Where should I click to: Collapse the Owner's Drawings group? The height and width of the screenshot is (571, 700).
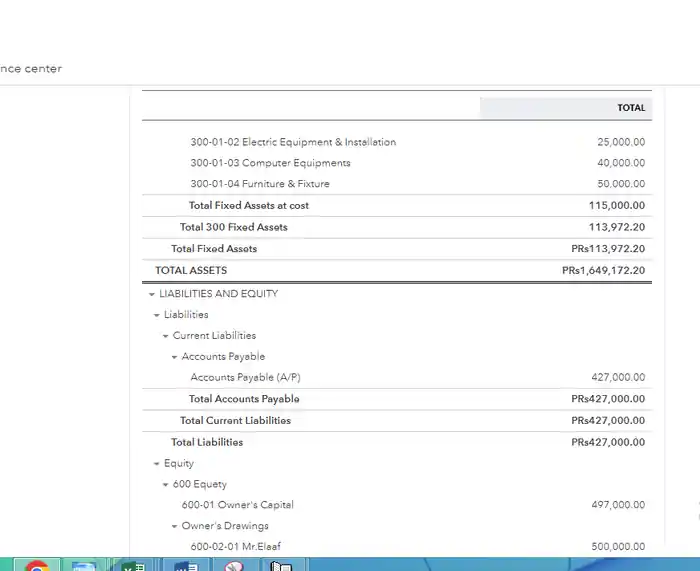coord(174,526)
